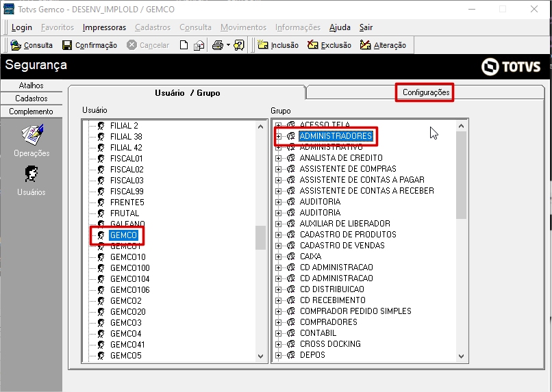
Task: Open the Ajuda menu
Action: [340, 27]
